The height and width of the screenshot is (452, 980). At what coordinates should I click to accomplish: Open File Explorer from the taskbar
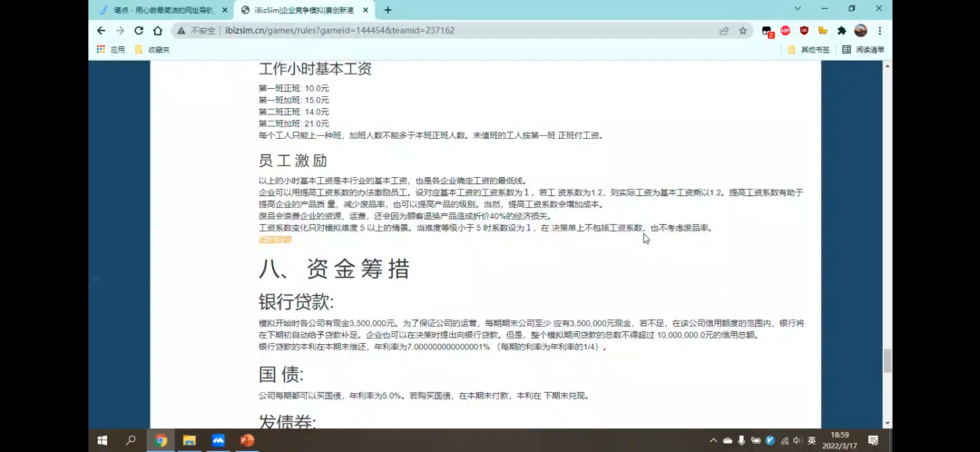click(x=190, y=440)
